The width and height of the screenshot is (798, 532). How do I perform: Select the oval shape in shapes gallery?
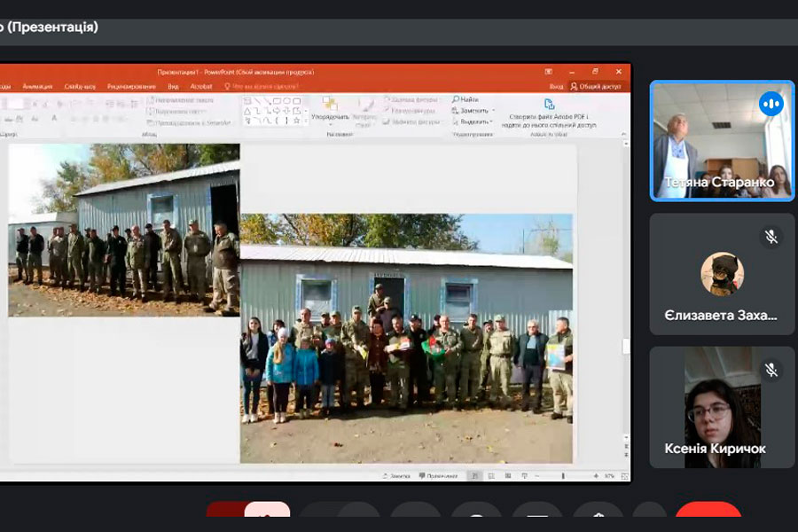286,101
